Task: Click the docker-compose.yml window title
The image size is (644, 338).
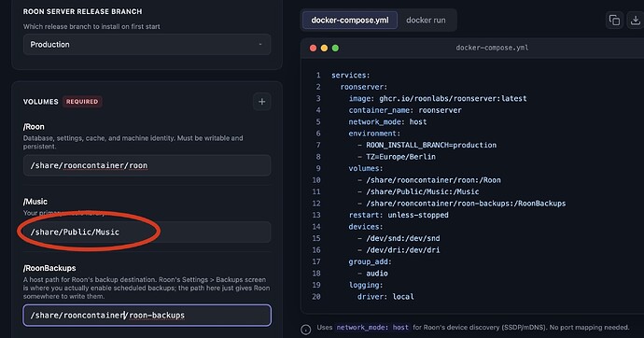Action: point(492,48)
